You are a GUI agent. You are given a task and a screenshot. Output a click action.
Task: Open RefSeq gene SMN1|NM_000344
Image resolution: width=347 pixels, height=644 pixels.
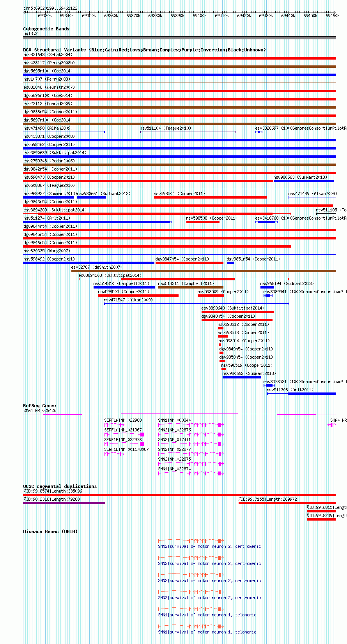coord(175,420)
